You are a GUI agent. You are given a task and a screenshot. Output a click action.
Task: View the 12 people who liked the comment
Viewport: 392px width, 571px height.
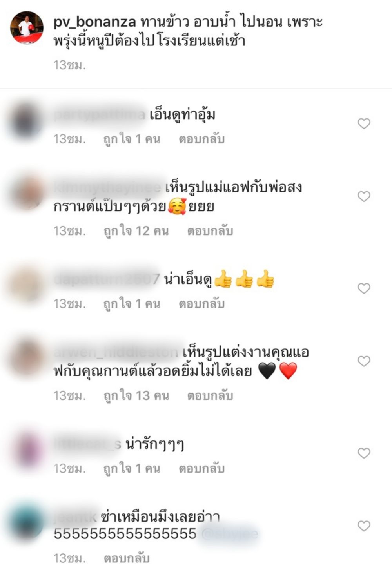point(136,231)
